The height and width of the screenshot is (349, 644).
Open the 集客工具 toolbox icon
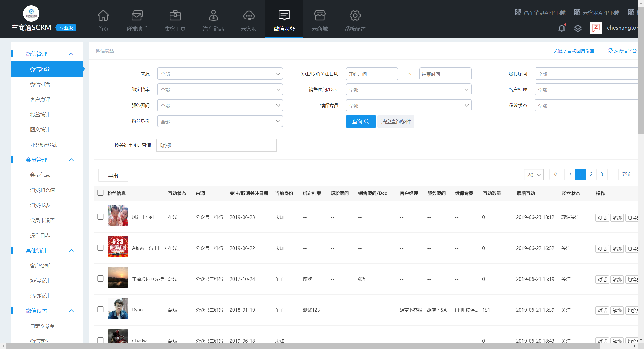pos(175,16)
